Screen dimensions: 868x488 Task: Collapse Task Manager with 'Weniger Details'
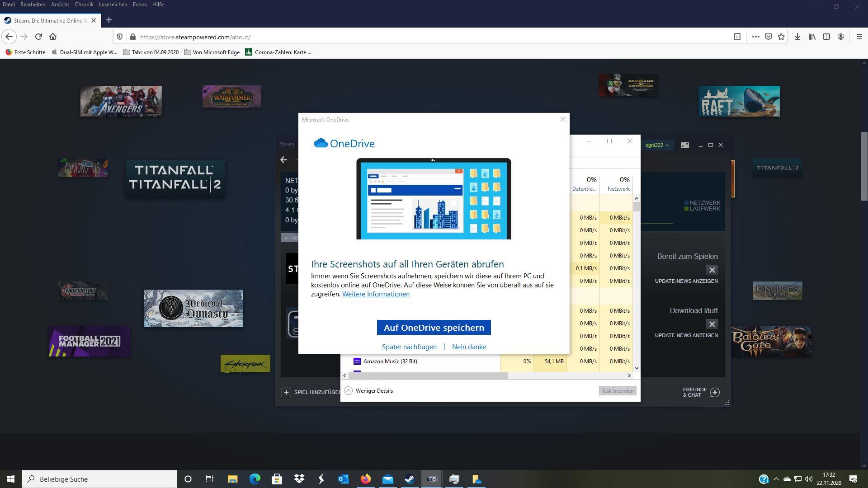point(369,391)
